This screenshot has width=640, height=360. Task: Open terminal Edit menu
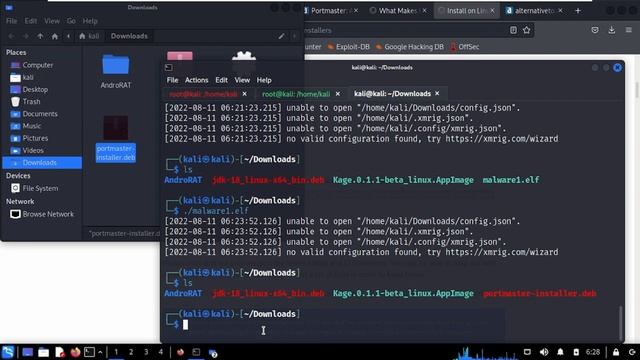coord(221,80)
